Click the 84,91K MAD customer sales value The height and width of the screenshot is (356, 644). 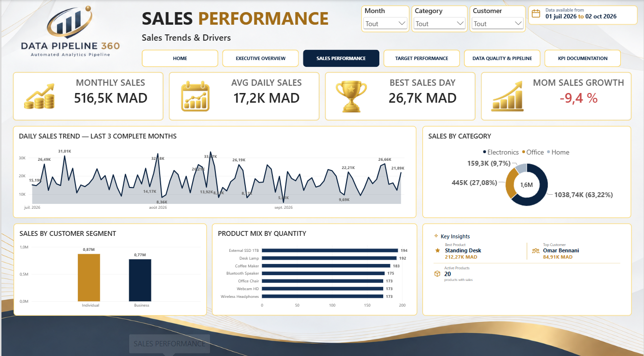point(557,257)
